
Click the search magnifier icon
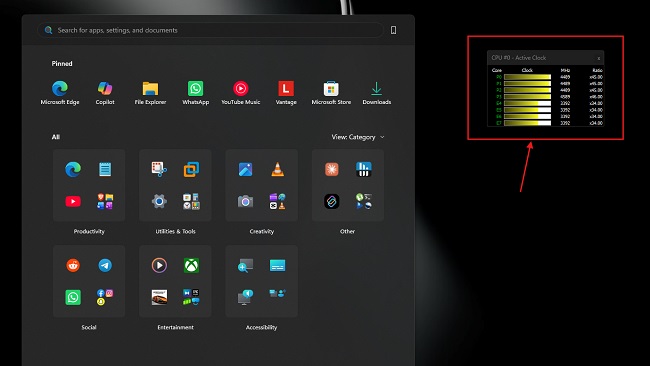tap(49, 30)
